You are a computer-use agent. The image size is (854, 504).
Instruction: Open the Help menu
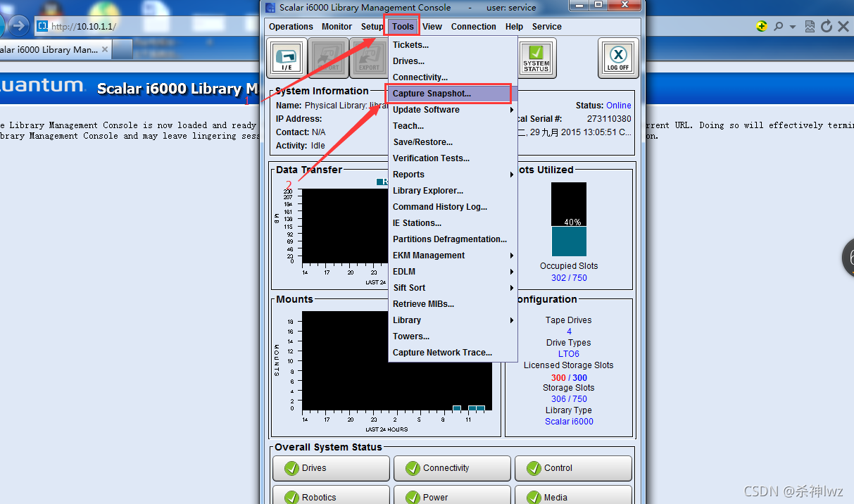point(514,27)
